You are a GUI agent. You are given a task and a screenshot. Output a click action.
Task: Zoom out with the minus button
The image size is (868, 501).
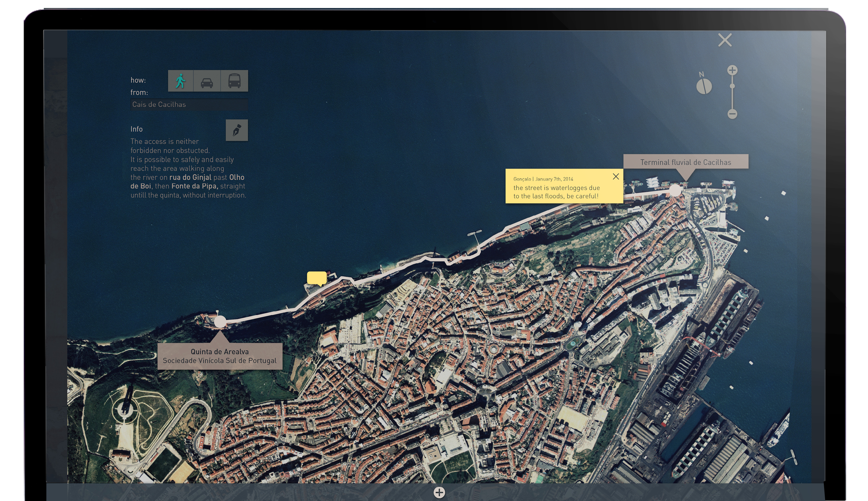pyautogui.click(x=732, y=114)
